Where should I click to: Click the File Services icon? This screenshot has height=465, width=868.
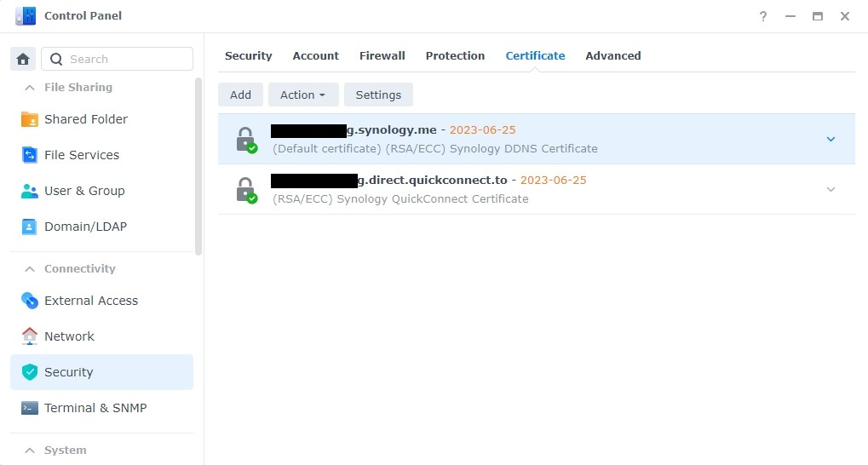[x=30, y=155]
